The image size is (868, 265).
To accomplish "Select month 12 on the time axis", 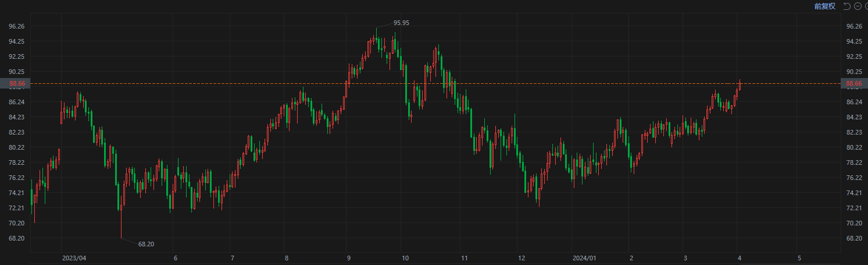I will [x=521, y=257].
